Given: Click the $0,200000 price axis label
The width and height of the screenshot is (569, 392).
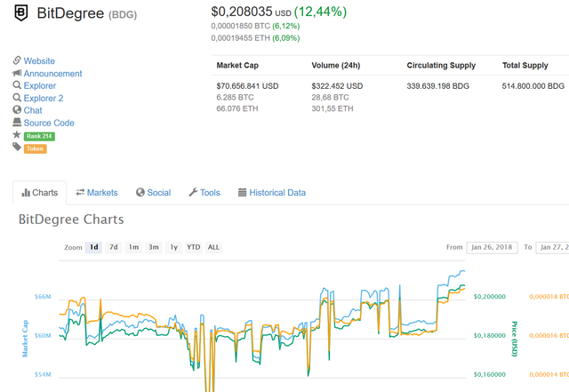Looking at the screenshot, I should [x=490, y=297].
